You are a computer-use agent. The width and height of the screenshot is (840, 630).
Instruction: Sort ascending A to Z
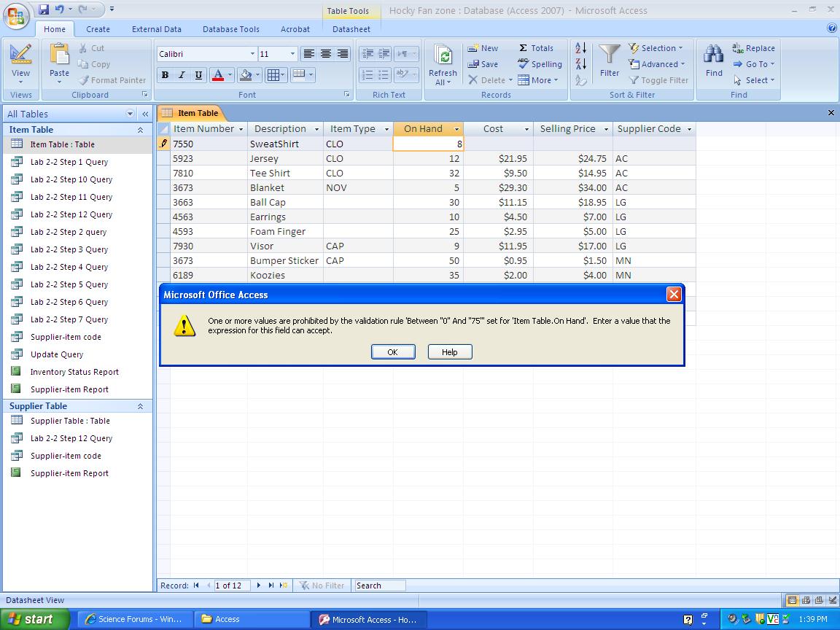(580, 48)
